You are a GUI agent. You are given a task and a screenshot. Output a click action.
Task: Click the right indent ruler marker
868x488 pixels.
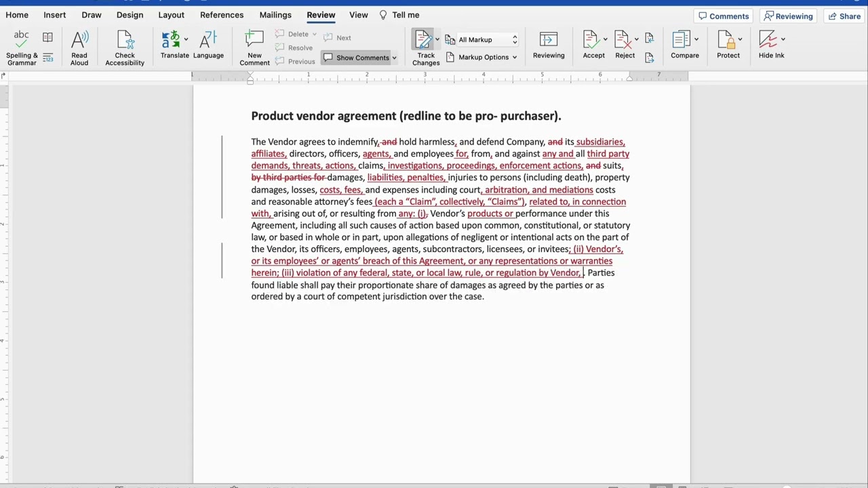coord(630,79)
